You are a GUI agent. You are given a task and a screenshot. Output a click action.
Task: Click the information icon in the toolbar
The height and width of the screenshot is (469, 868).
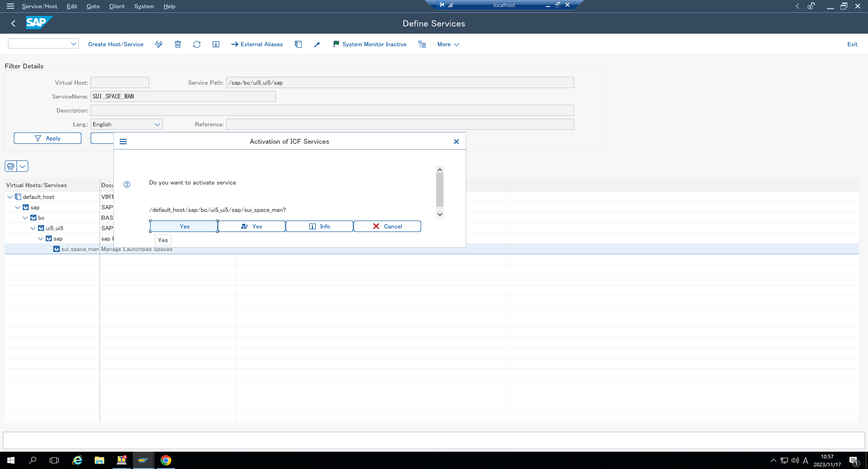tap(216, 44)
